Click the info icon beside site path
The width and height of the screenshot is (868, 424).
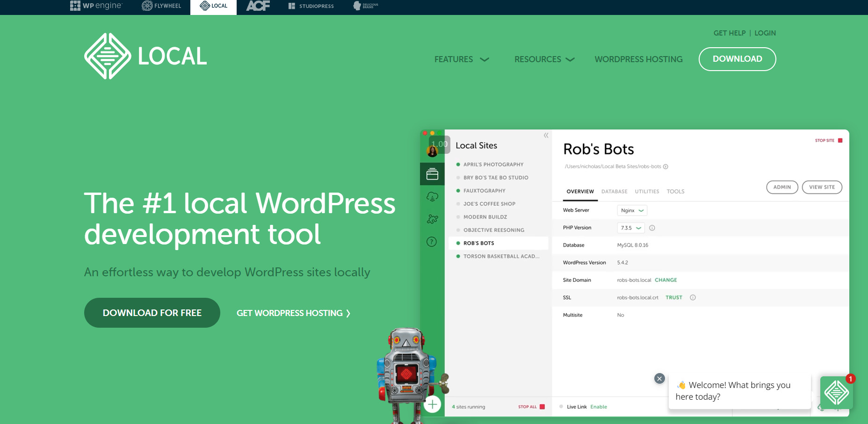point(665,166)
